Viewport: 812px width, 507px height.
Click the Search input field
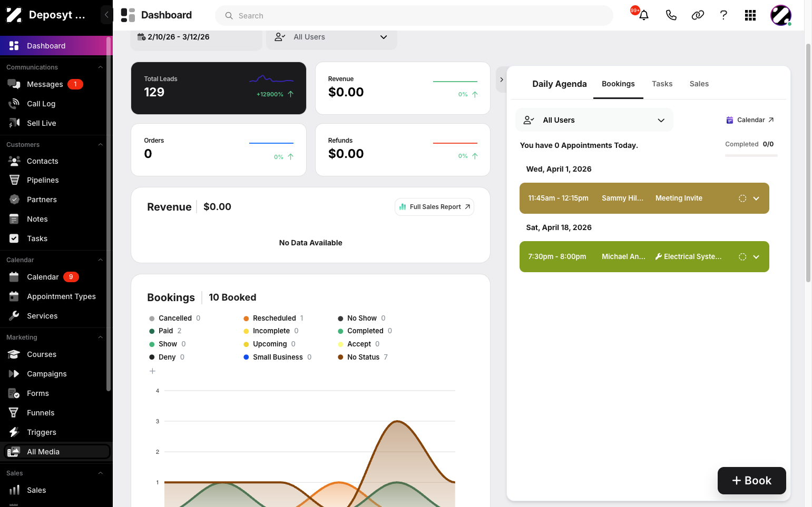click(414, 16)
